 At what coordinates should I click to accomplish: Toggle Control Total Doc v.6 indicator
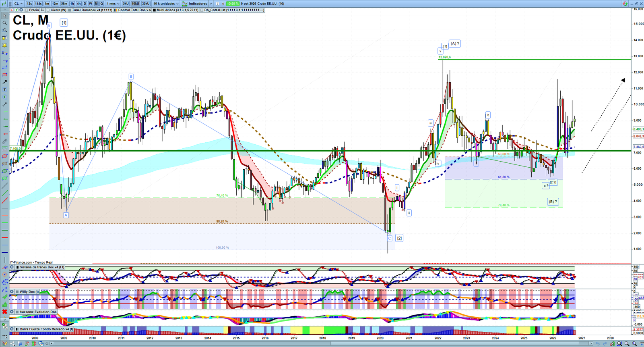point(116,10)
